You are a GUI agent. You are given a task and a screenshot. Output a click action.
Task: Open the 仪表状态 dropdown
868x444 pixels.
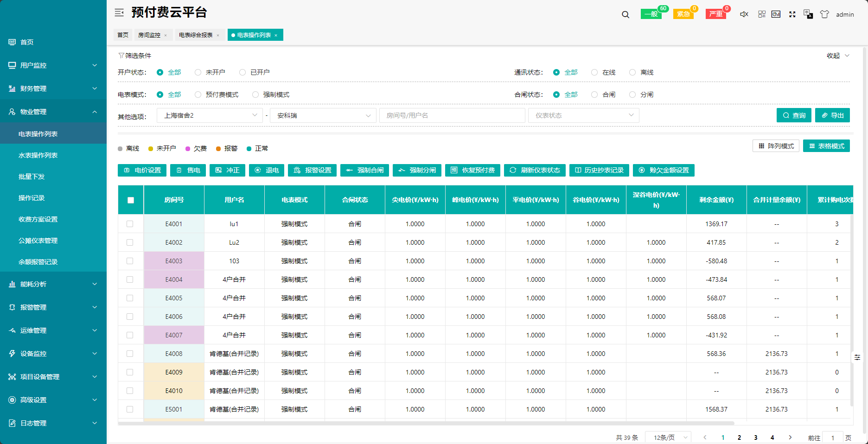[x=583, y=115]
